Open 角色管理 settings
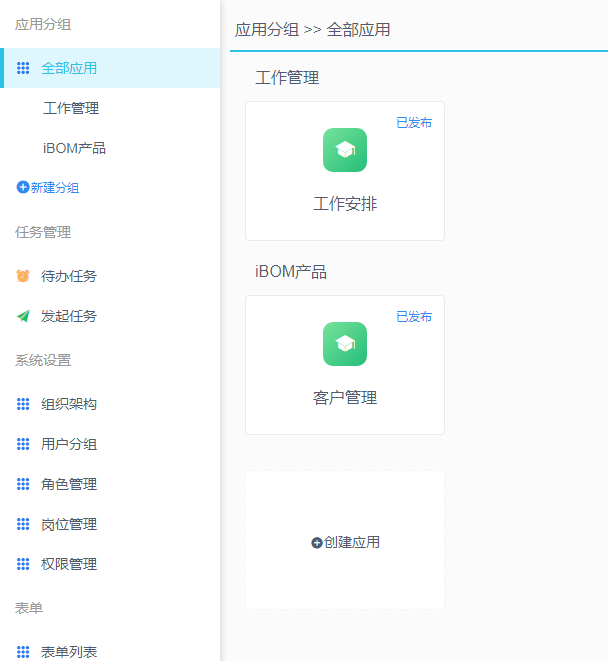 (x=69, y=484)
